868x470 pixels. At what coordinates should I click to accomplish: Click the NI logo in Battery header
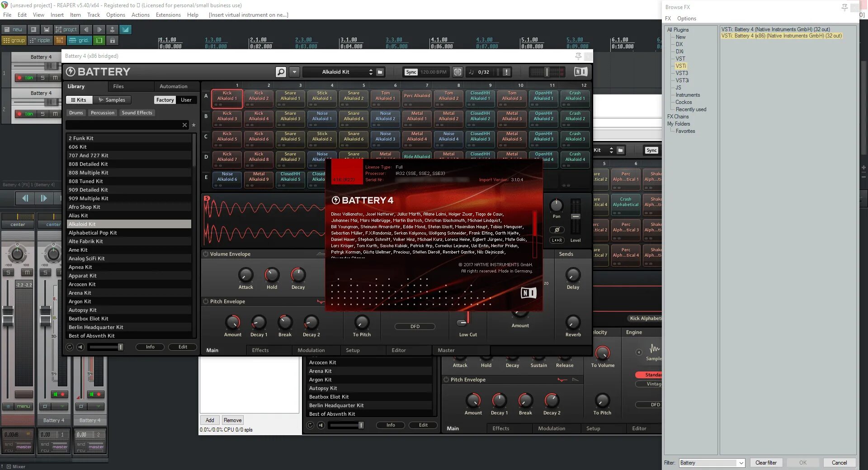[580, 72]
